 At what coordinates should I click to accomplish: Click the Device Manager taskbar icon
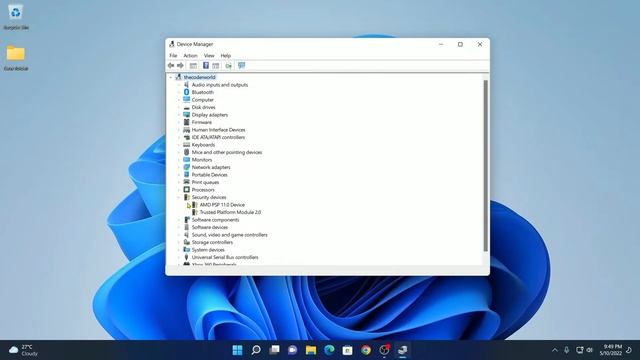402,350
